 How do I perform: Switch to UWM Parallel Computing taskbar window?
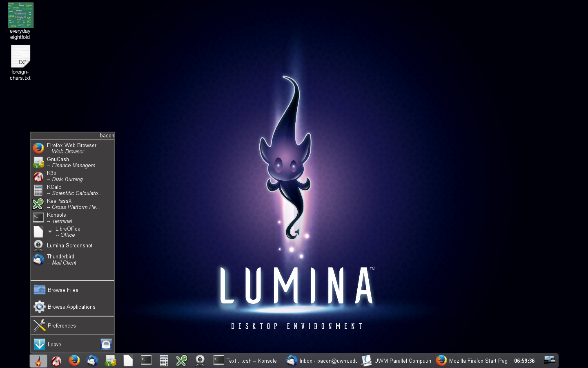point(396,361)
